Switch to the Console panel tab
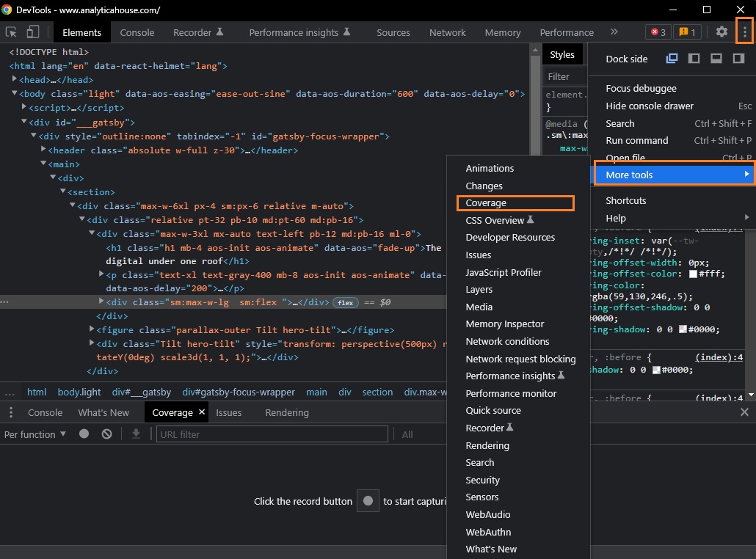Image resolution: width=756 pixels, height=559 pixels. click(x=137, y=32)
